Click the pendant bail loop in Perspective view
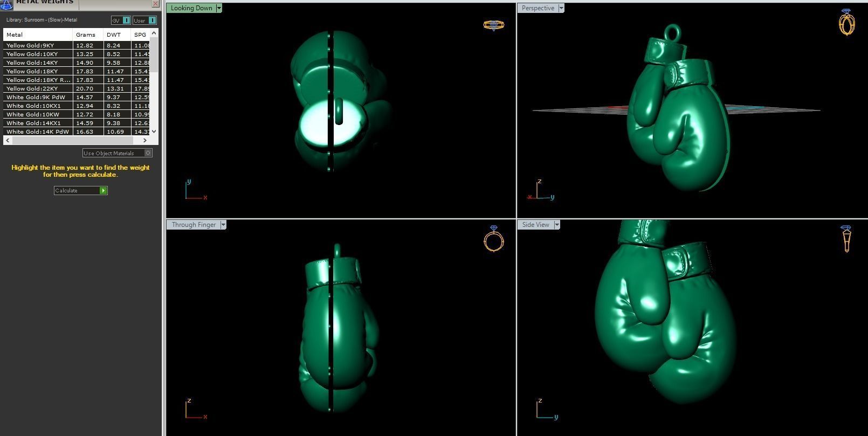The width and height of the screenshot is (868, 436). tap(672, 32)
